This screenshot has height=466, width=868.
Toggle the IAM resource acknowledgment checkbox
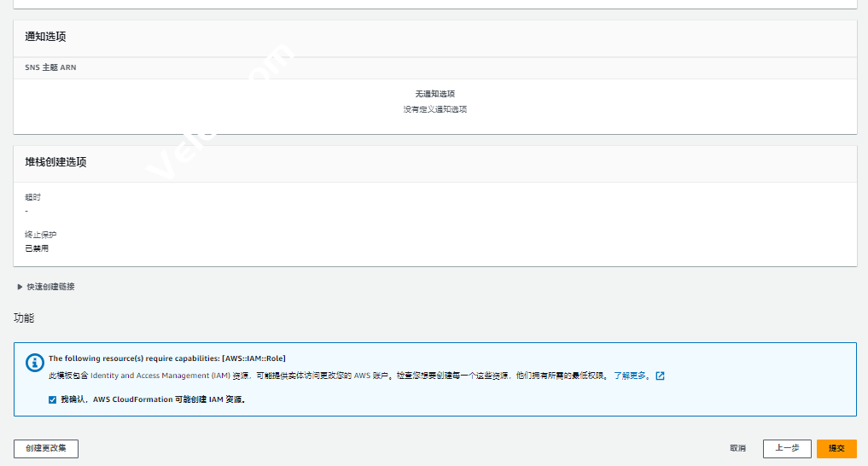pyautogui.click(x=53, y=399)
